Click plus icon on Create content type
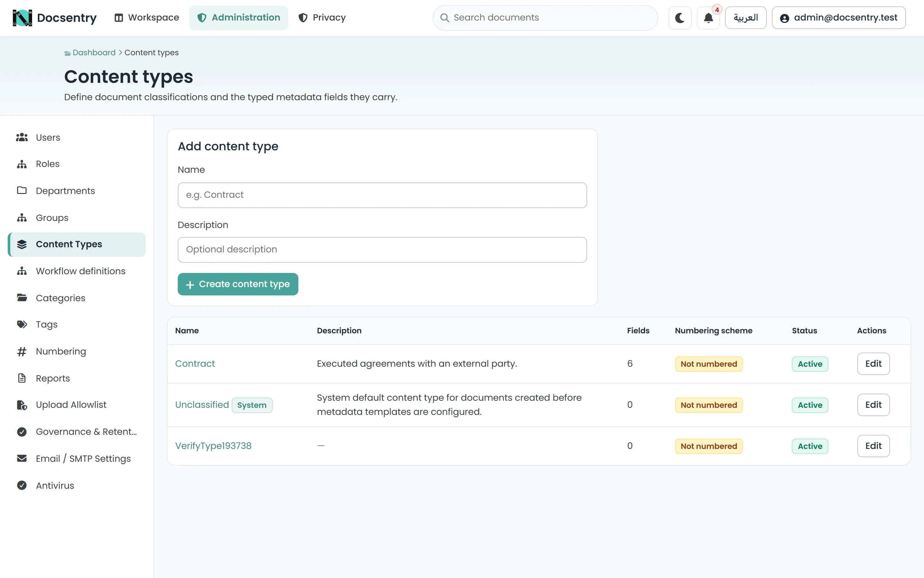This screenshot has height=578, width=924. click(190, 285)
